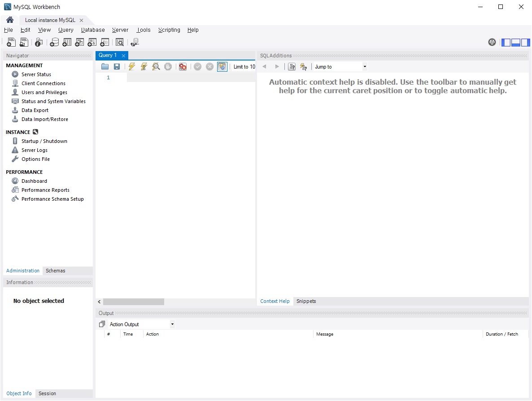Open the Action Output type dropdown
The width and height of the screenshot is (532, 401).
tap(142, 324)
